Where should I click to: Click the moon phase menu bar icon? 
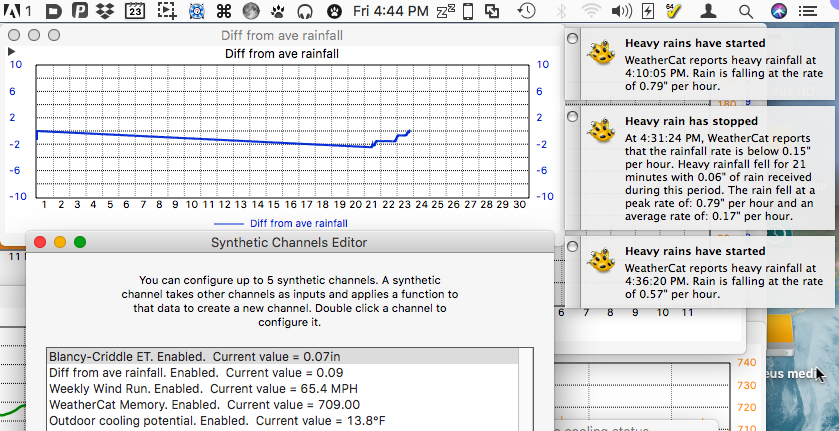point(251,10)
